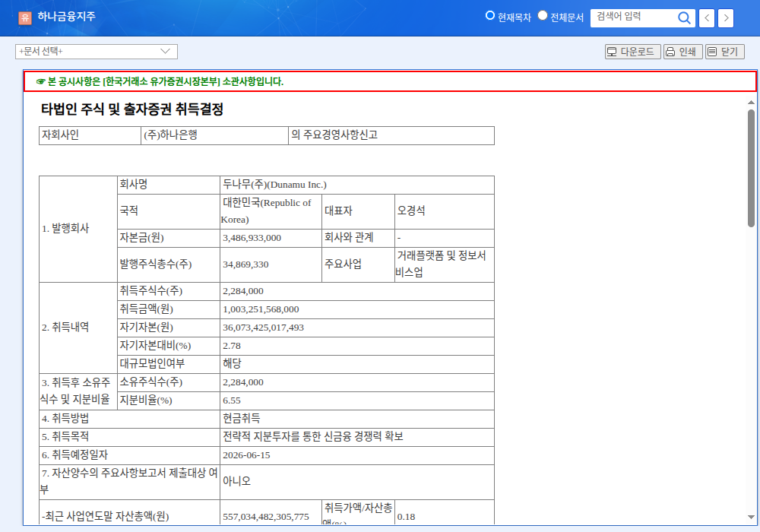Click the (주)하나은행 cell
760x532 pixels.
coord(215,135)
